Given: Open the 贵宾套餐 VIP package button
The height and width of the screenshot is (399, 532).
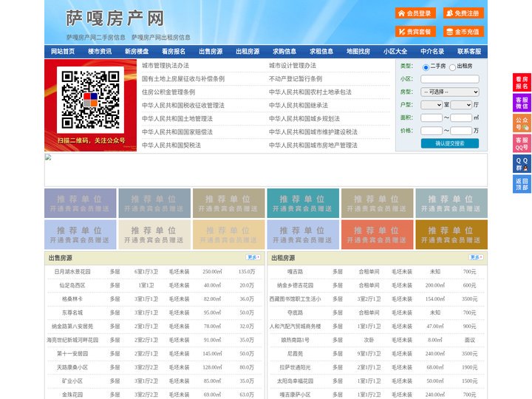Looking at the screenshot, I should (415, 32).
